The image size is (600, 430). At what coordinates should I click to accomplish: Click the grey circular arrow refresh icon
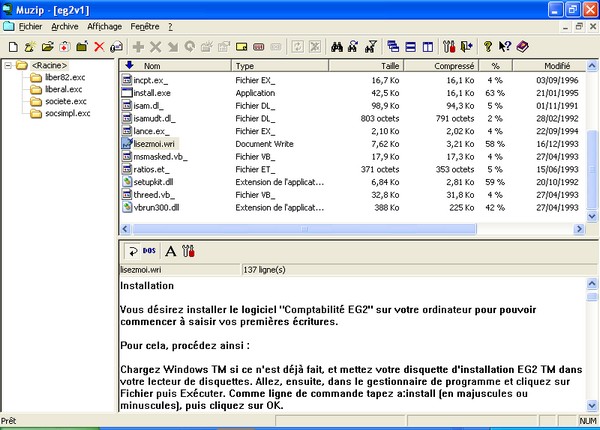pyautogui.click(x=190, y=47)
